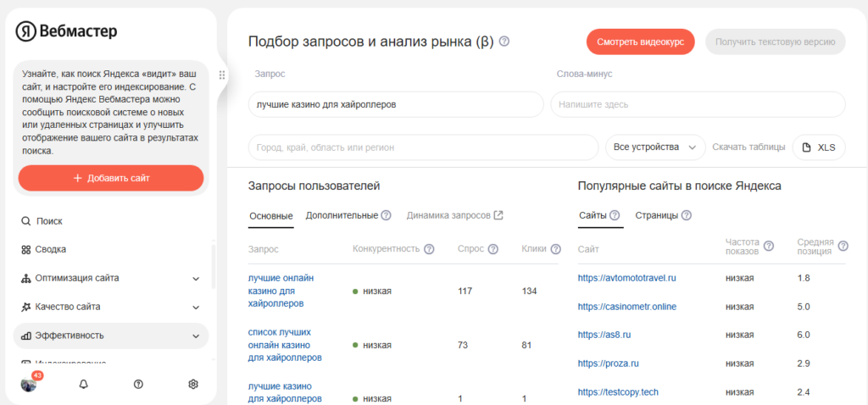Click the Яндекс Вебмастер logo
This screenshot has width=868, height=405.
tap(66, 31)
